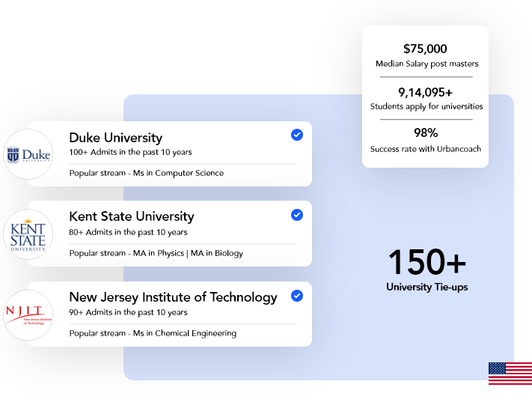Select Ms in Chemical Engineering stream text

185,333
